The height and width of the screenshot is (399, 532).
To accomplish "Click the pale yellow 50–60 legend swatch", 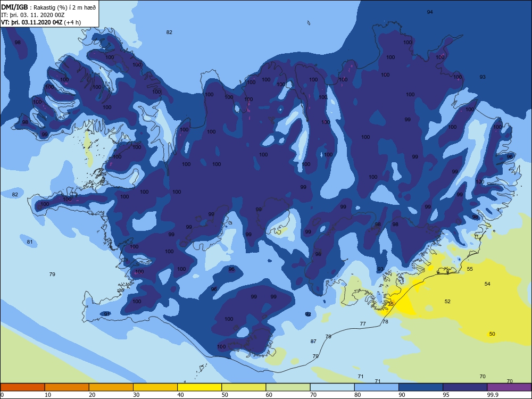I will [x=244, y=387].
